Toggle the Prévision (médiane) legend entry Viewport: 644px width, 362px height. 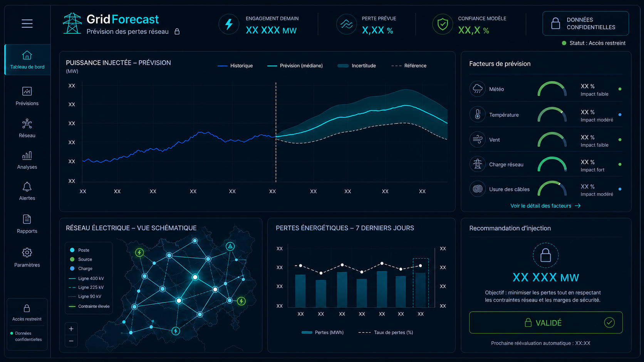[295, 66]
